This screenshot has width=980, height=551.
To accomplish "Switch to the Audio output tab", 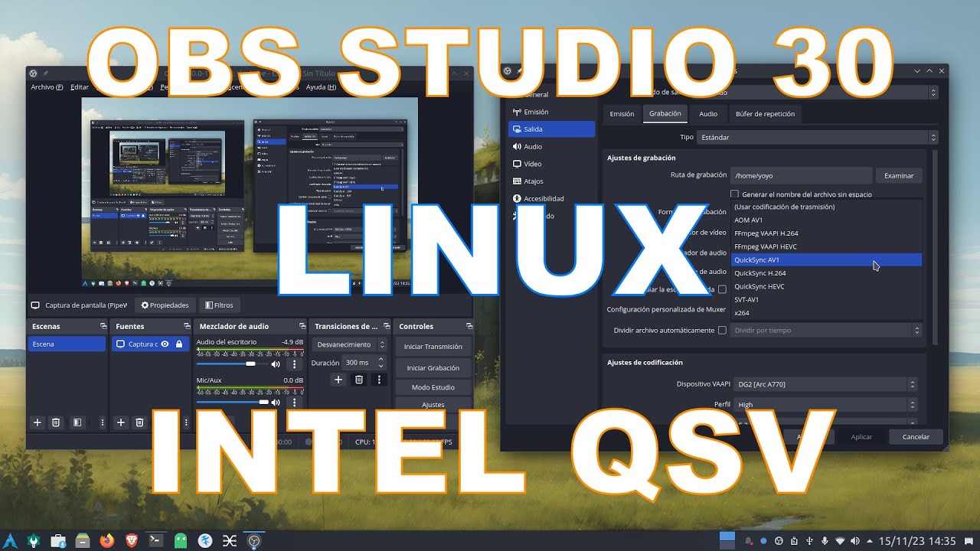I will pyautogui.click(x=708, y=114).
